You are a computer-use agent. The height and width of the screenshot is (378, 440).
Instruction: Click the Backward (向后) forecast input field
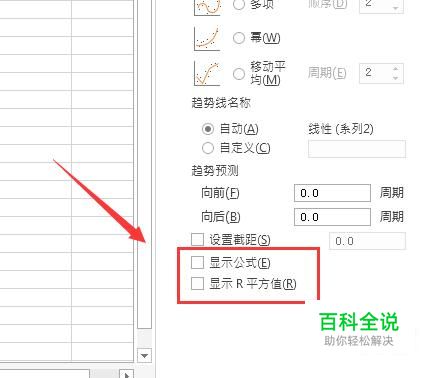332,217
